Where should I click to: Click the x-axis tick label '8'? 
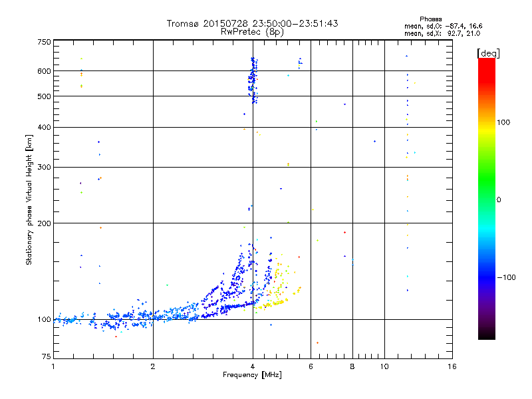click(352, 366)
